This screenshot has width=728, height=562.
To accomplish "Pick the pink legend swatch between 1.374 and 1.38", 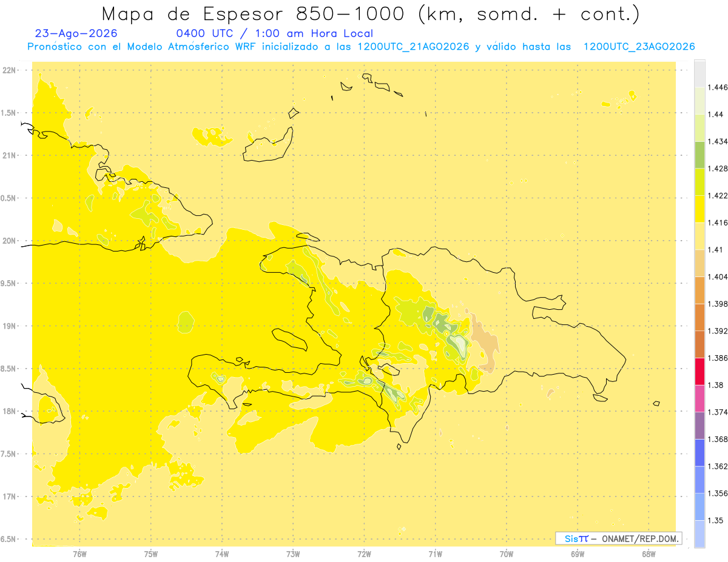I will click(x=699, y=398).
